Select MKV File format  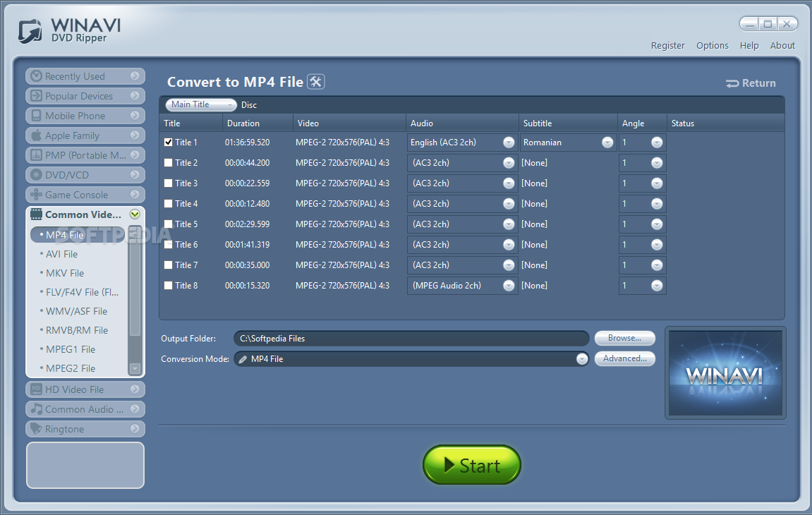[64, 273]
